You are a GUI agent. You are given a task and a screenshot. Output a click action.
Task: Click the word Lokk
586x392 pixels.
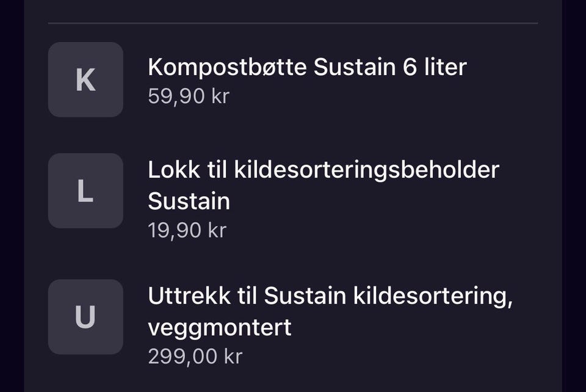[x=173, y=170]
